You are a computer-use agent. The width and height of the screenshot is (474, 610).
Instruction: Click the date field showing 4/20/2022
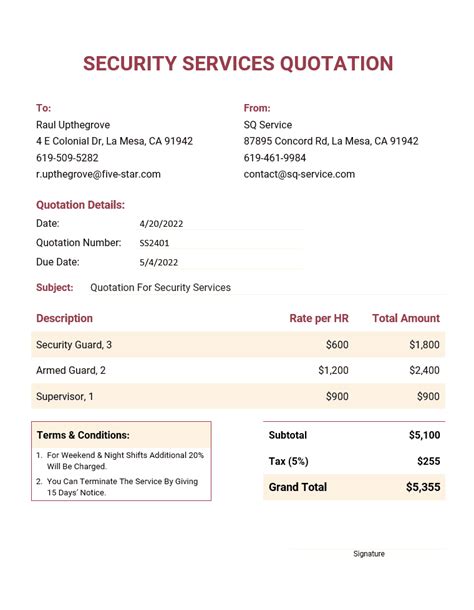[221, 224]
